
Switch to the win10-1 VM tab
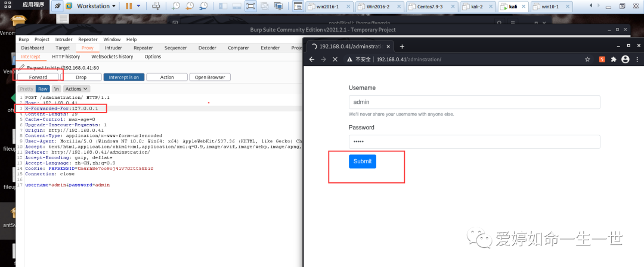click(551, 7)
